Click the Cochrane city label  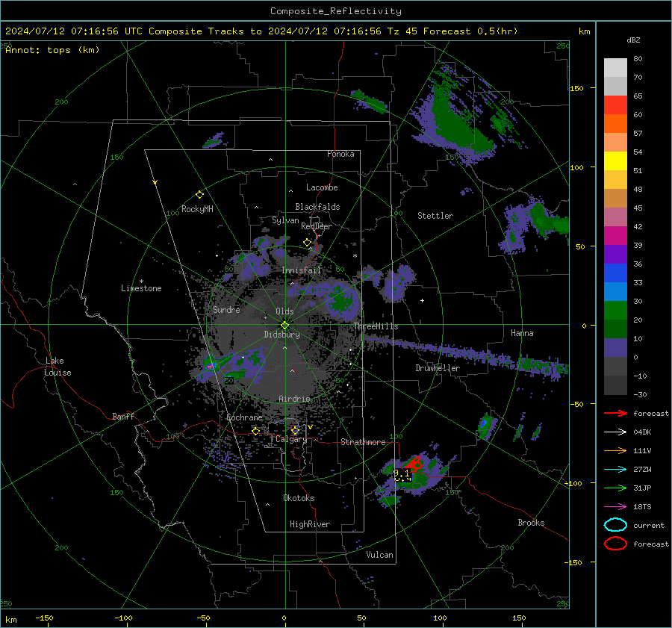(x=244, y=417)
